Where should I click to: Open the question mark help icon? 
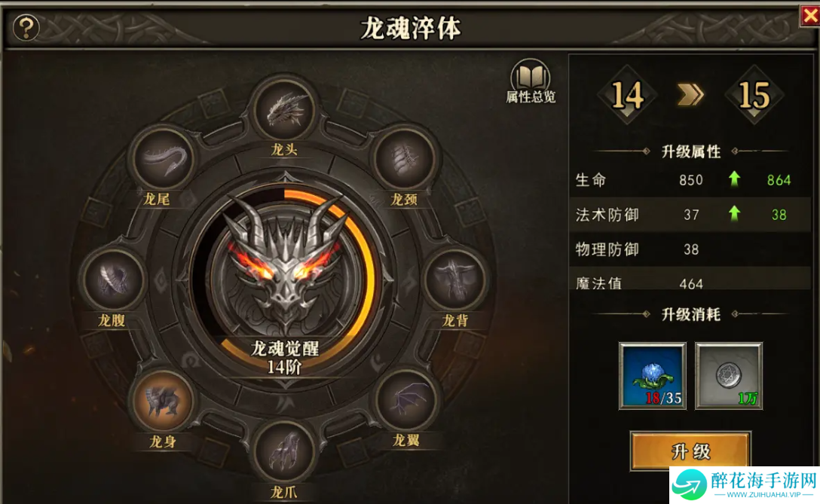(x=26, y=27)
